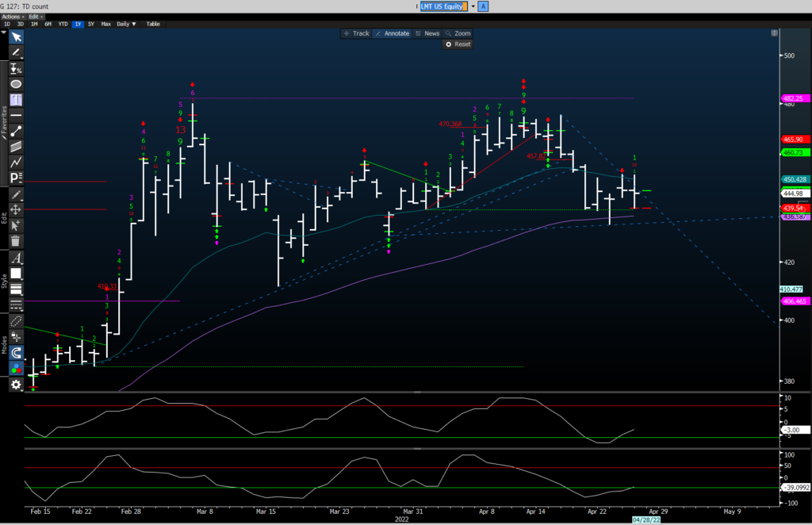Click the News button
The image size is (812, 525).
[427, 33]
